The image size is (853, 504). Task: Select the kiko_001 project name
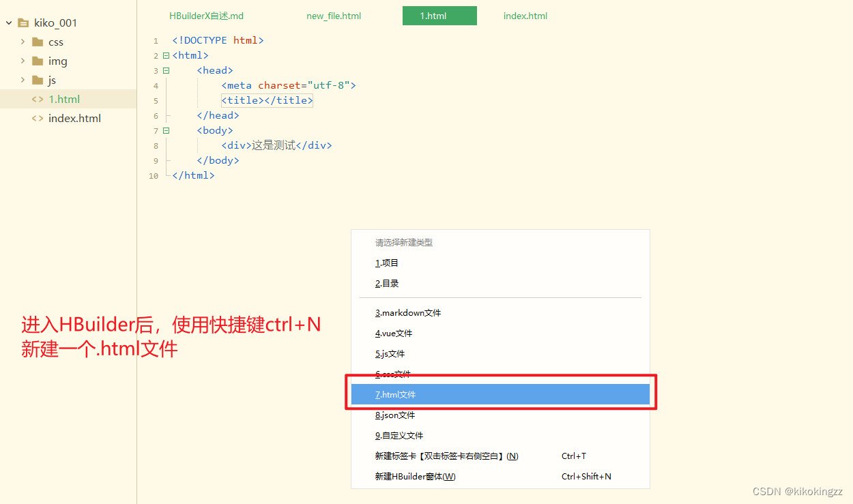pos(56,23)
